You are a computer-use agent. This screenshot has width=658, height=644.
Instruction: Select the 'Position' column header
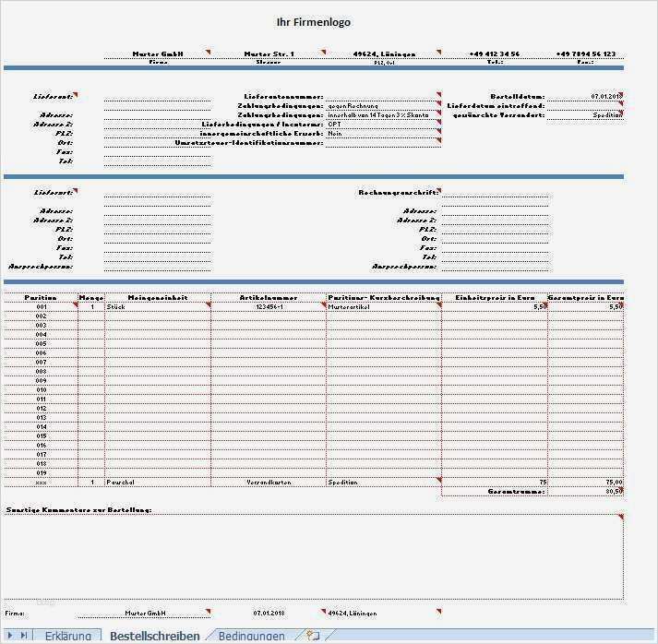[41, 297]
